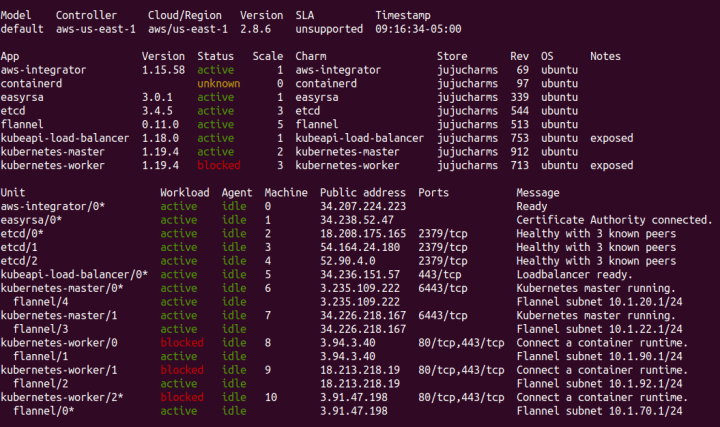Click the unit 'kubernetes-worker/0'
Image resolution: width=720 pixels, height=427 pixels.
coord(59,343)
